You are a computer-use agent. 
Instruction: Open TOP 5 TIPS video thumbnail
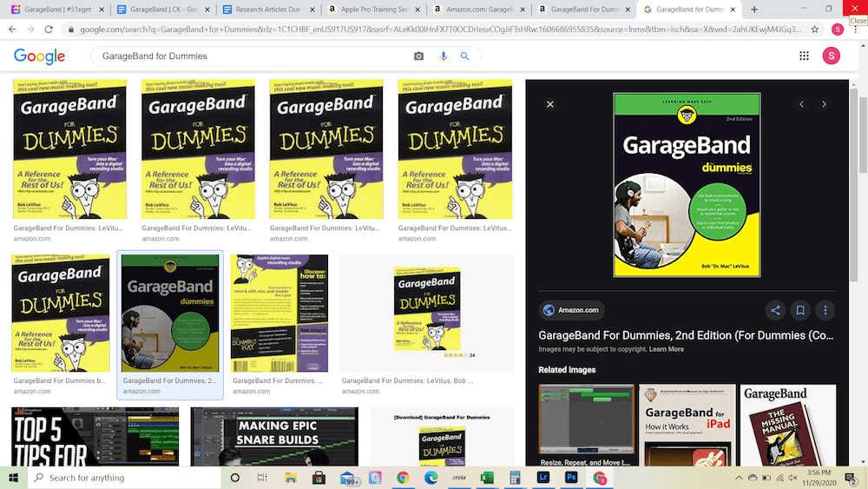[95, 436]
